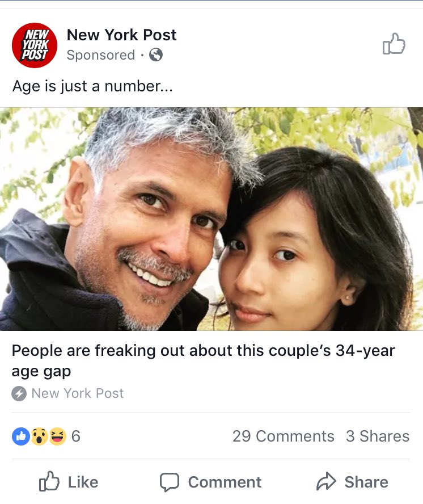View the blue like reaction icon
Image resolution: width=423 pixels, height=504 pixels.
pyautogui.click(x=21, y=436)
